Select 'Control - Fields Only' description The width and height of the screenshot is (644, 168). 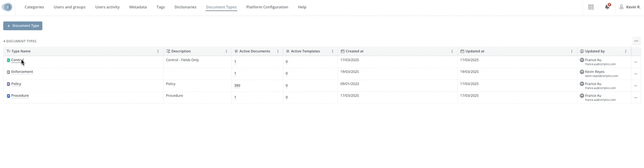(182, 60)
